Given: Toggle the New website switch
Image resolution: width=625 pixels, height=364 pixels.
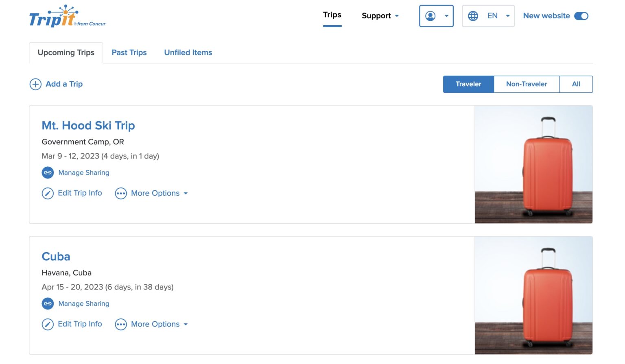Looking at the screenshot, I should coord(582,16).
